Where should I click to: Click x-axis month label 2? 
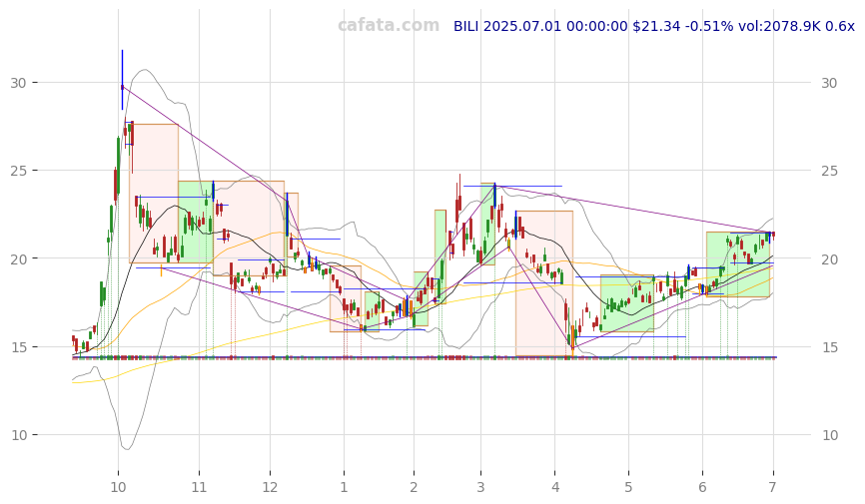coord(414,487)
